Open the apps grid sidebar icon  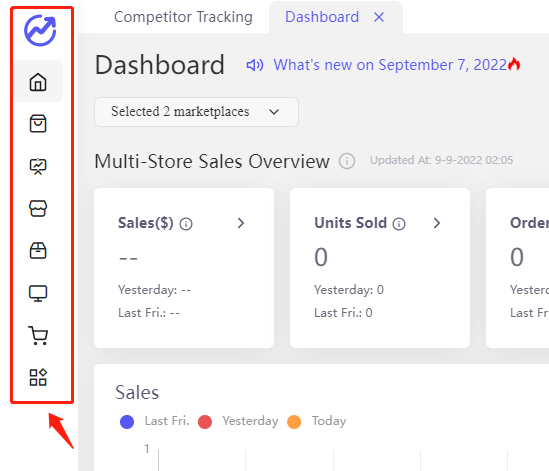38,377
